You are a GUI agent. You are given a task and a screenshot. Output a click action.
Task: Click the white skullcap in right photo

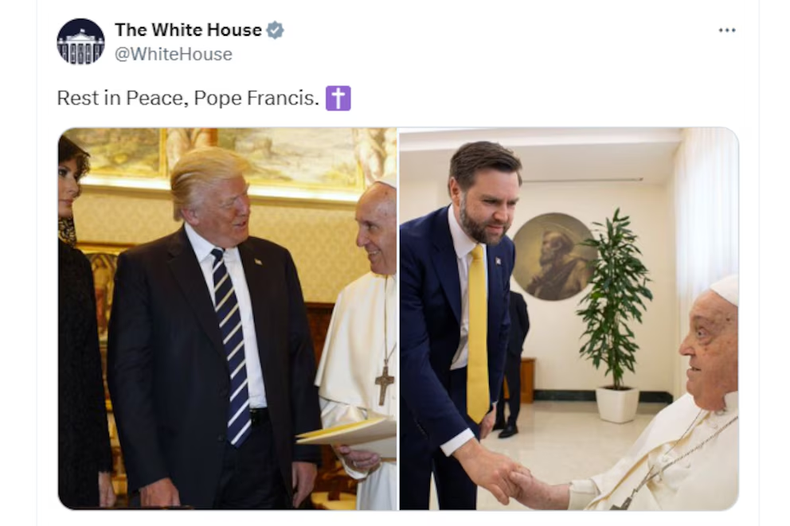tap(725, 289)
